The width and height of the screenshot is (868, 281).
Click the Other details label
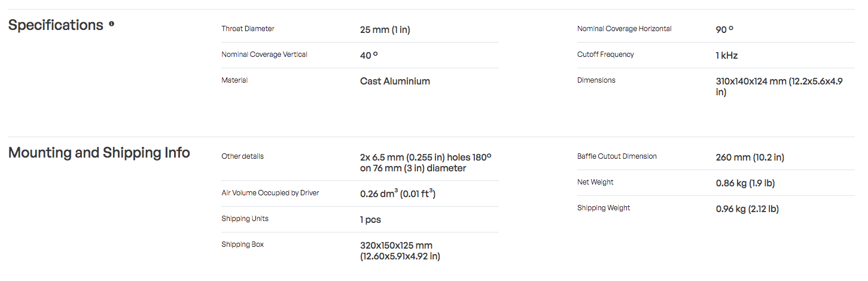point(242,156)
